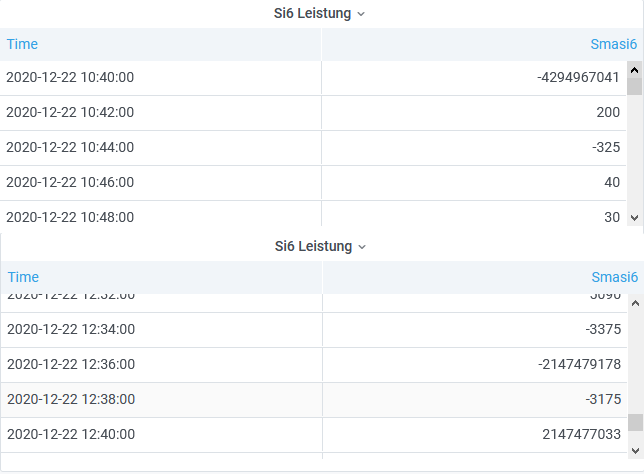Click the cell showing -3375
The height and width of the screenshot is (474, 644).
[601, 330]
